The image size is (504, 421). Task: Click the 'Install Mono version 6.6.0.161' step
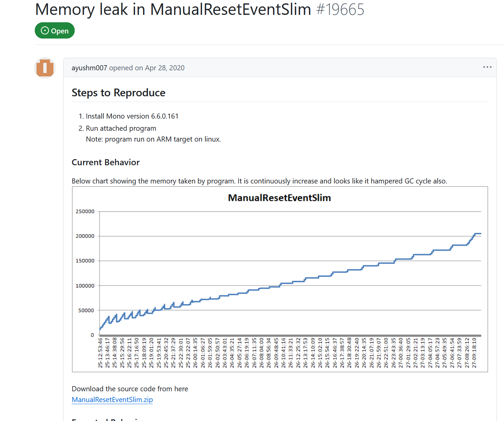pos(132,116)
